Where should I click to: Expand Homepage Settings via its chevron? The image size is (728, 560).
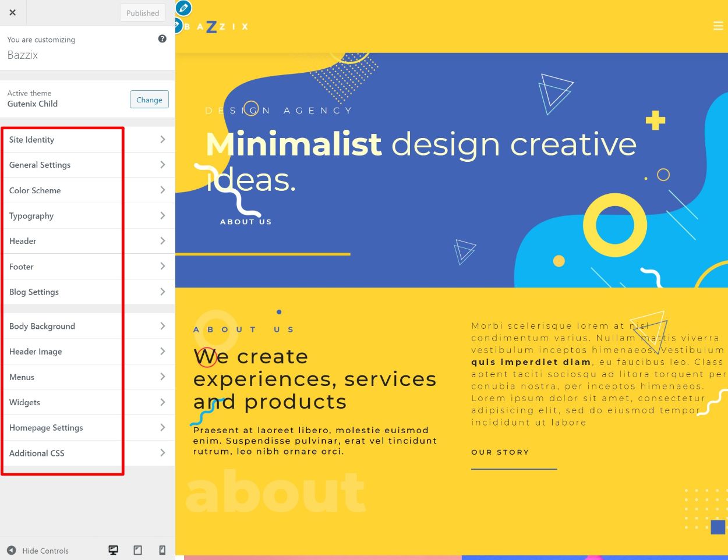[x=162, y=427]
